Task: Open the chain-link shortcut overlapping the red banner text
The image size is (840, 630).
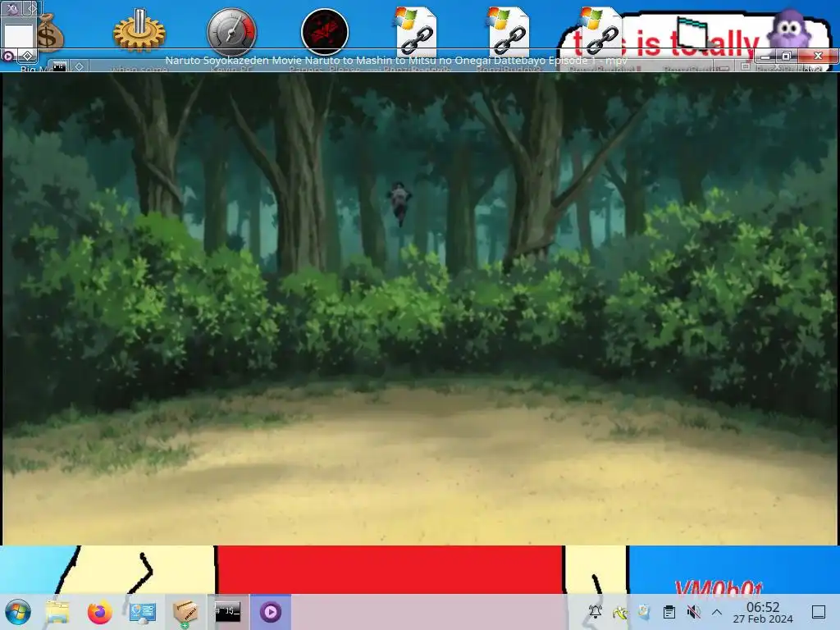Action: [601, 32]
